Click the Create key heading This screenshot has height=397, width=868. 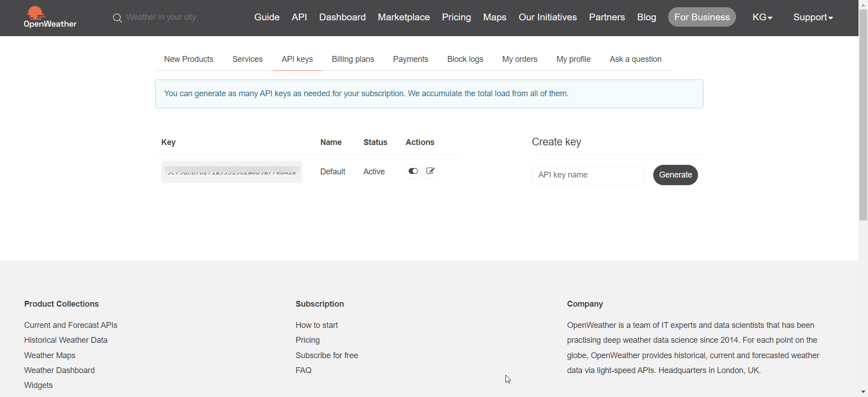point(556,142)
